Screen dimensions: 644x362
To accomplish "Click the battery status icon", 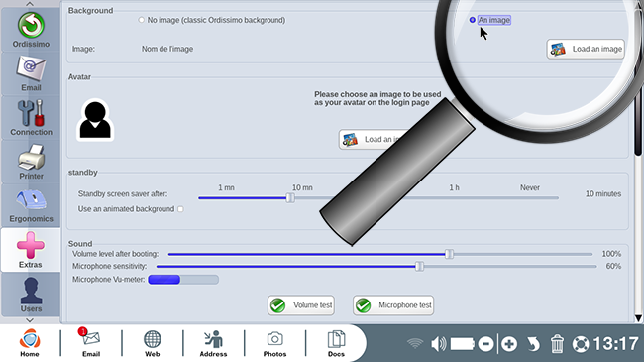I will [463, 344].
